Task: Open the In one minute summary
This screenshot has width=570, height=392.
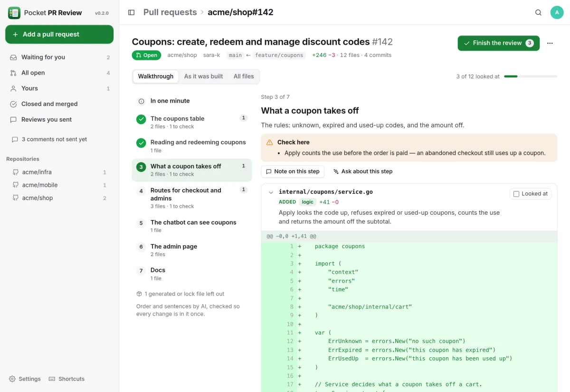Action: click(x=192, y=101)
